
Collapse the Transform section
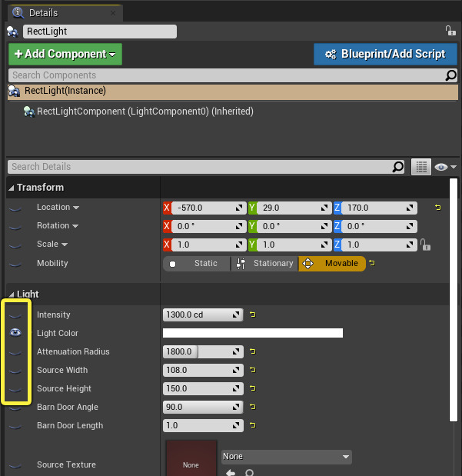[12, 188]
